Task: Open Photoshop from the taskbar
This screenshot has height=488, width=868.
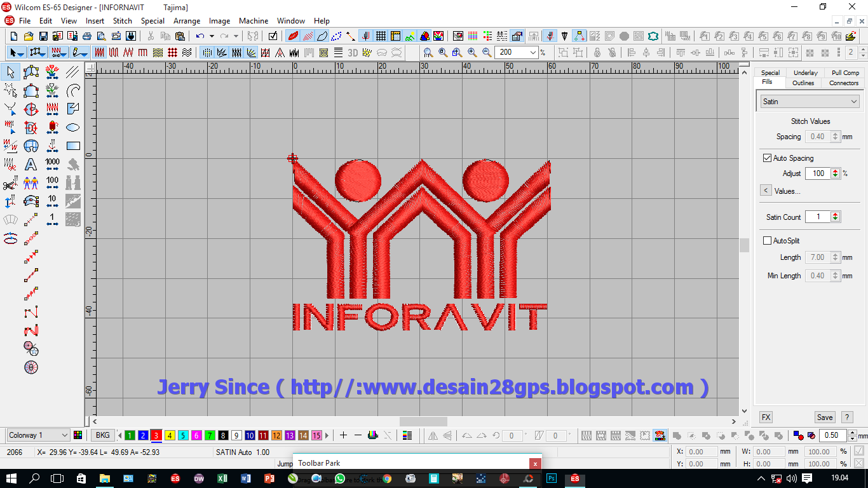Action: coord(552,478)
